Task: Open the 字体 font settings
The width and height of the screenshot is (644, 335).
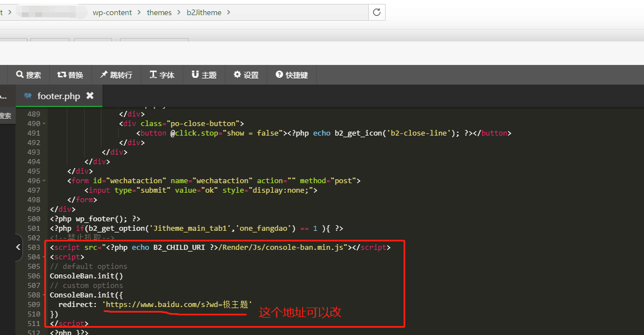Action: coord(162,75)
